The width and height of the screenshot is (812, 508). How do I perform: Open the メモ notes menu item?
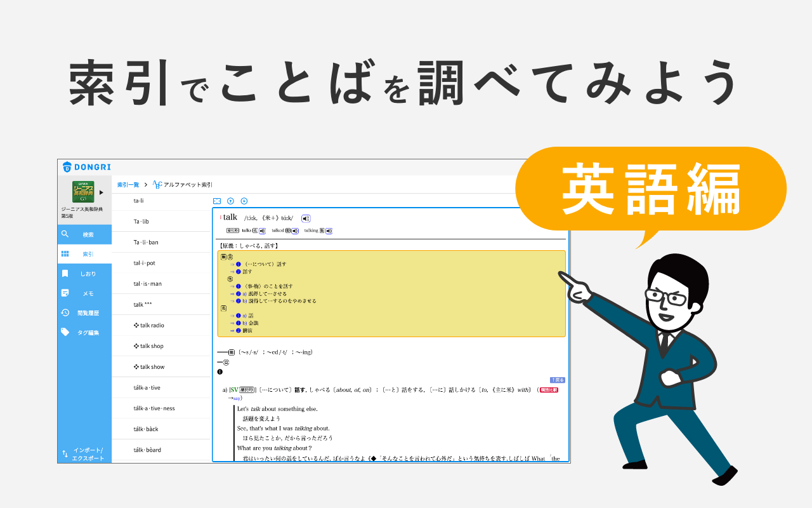(84, 293)
